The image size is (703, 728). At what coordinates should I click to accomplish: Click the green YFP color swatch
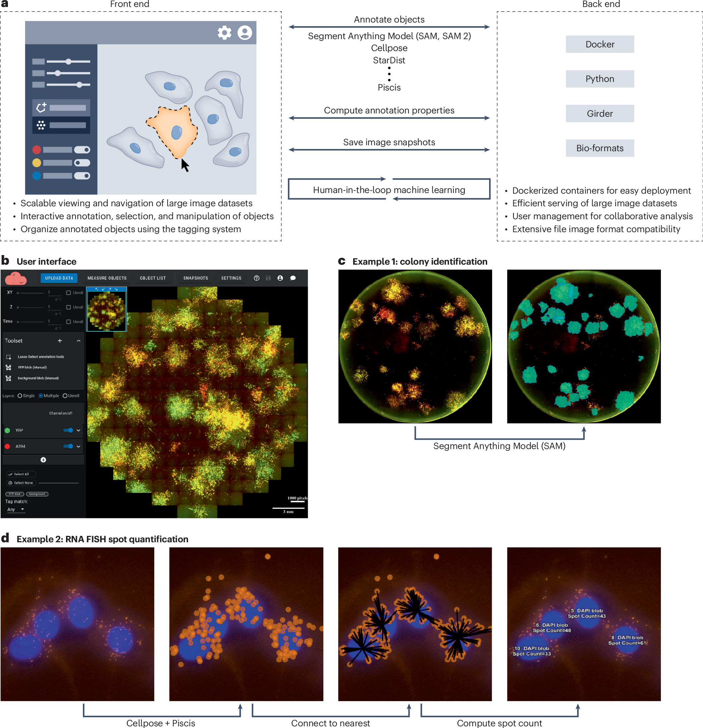pos(7,430)
